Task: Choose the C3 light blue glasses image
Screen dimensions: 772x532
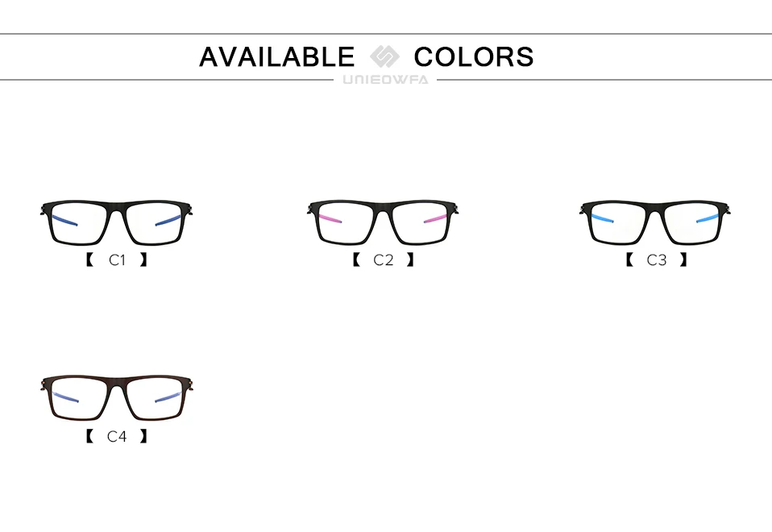Action: coord(655,222)
